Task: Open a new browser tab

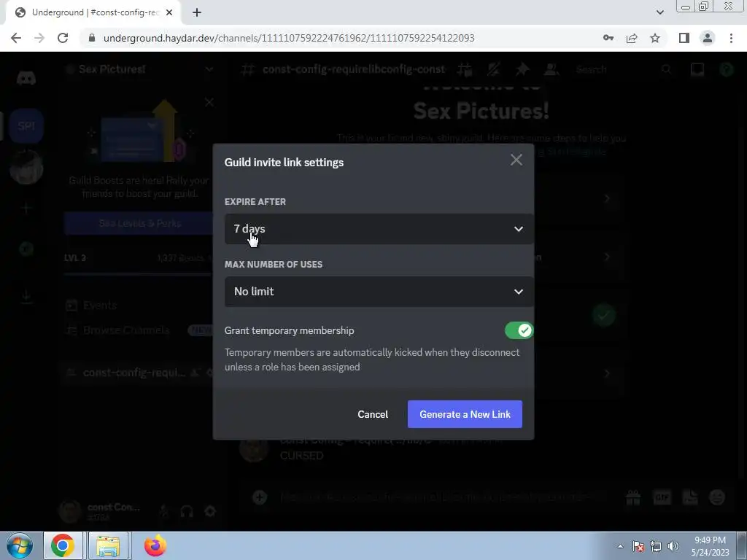Action: (x=197, y=13)
